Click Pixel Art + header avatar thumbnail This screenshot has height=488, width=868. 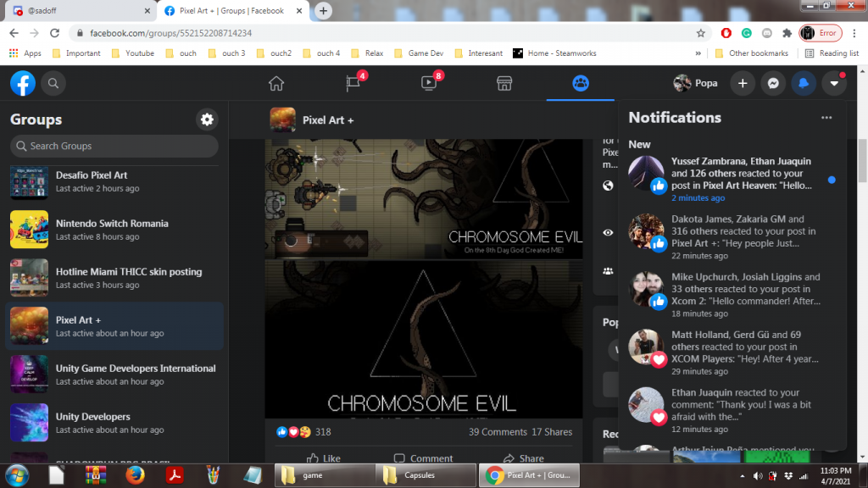(282, 120)
